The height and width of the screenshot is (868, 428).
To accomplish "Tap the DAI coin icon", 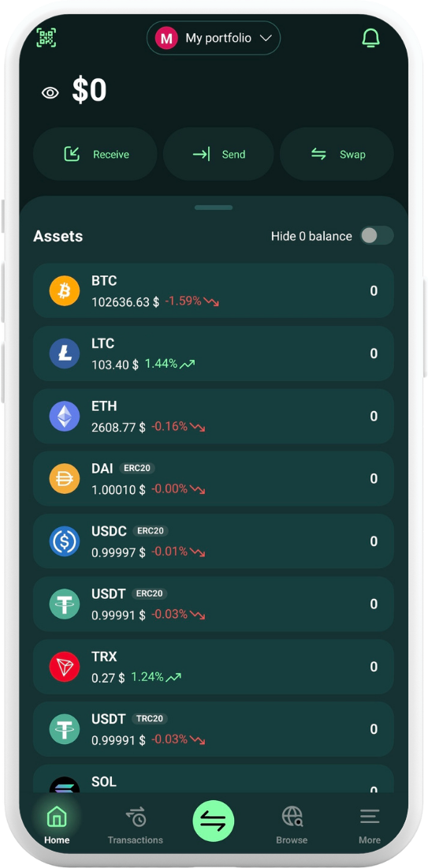I will click(x=65, y=478).
